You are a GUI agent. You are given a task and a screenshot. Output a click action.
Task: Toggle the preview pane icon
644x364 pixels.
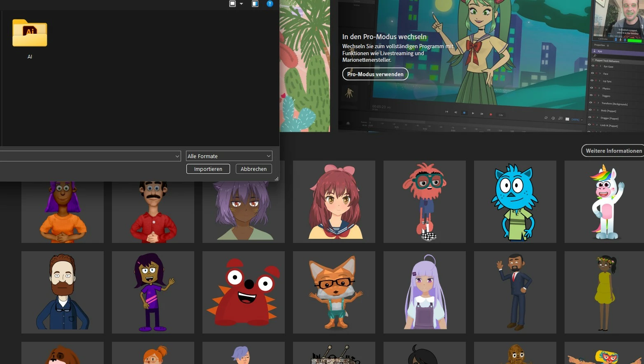coord(255,4)
